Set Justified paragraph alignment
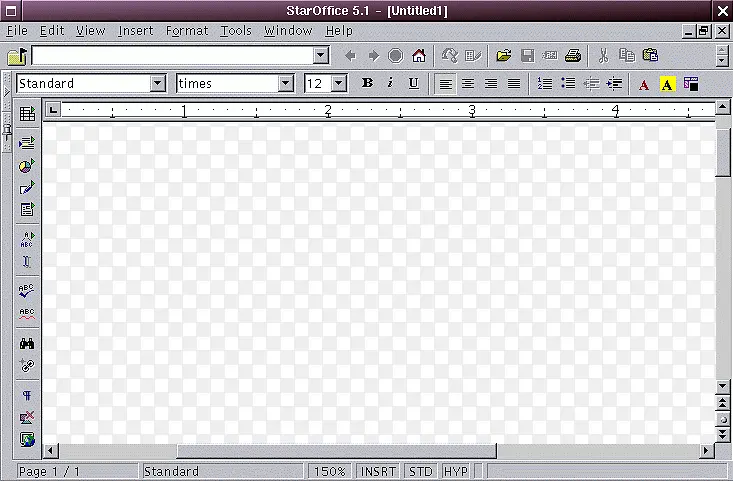 point(514,84)
